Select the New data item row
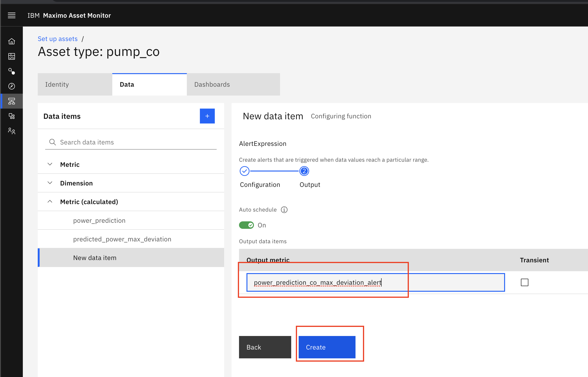Image resolution: width=588 pixels, height=377 pixels. [131, 257]
